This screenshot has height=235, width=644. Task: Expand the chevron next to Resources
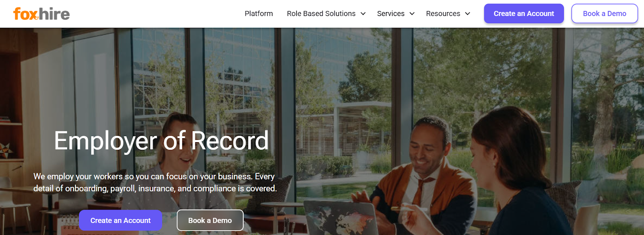[x=468, y=14]
